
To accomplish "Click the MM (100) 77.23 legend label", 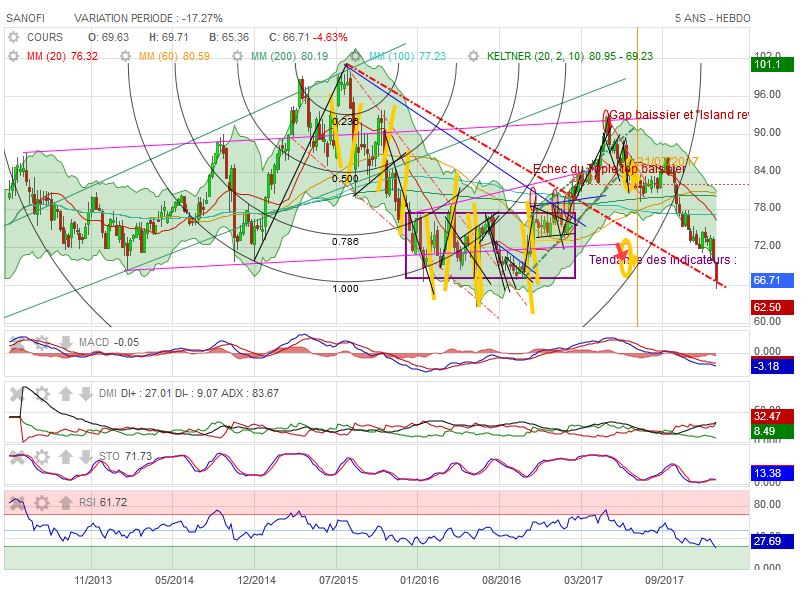I will click(408, 56).
